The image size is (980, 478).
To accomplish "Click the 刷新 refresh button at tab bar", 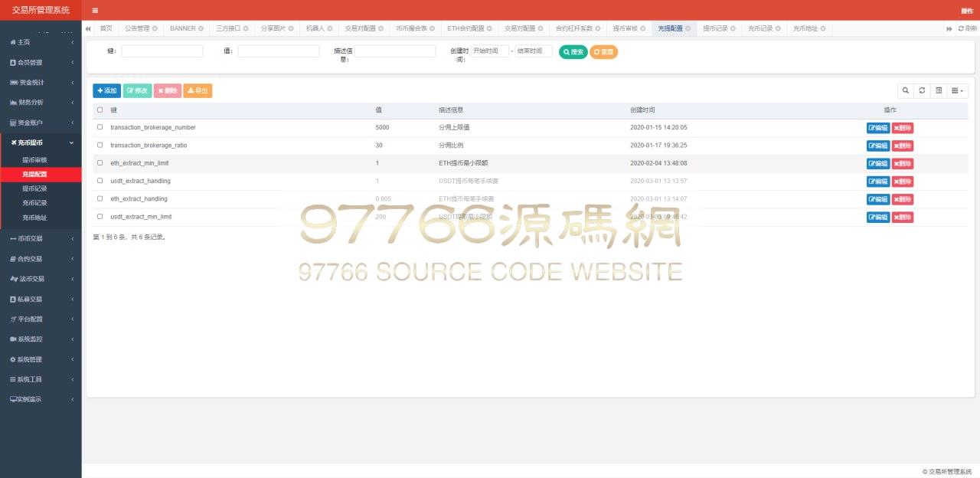I will point(968,28).
